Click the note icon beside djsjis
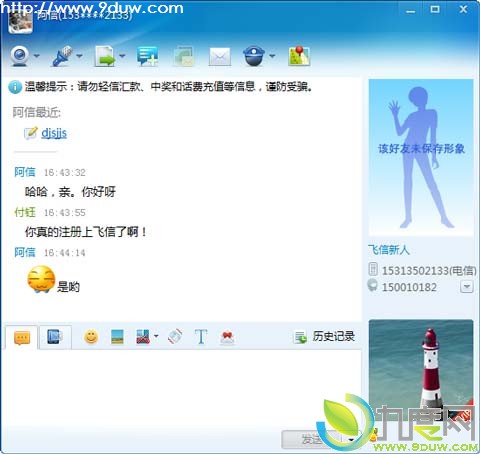This screenshot has height=454, width=480. [31, 133]
